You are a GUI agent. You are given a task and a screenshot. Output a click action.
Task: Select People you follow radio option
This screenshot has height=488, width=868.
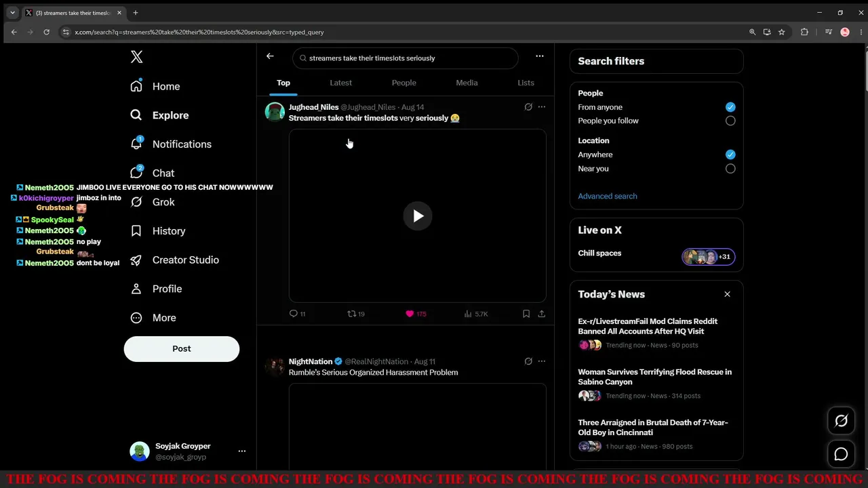(x=730, y=121)
